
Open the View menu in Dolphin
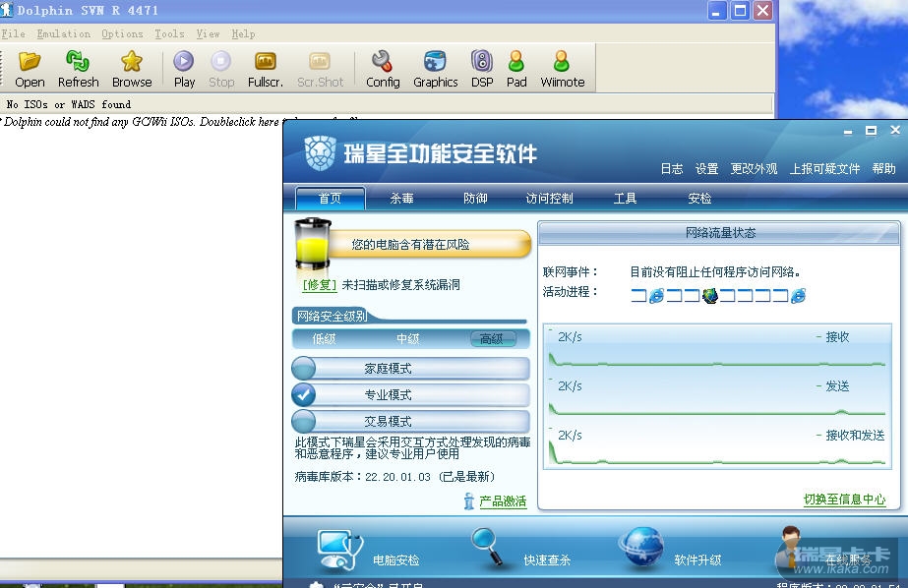pyautogui.click(x=208, y=33)
